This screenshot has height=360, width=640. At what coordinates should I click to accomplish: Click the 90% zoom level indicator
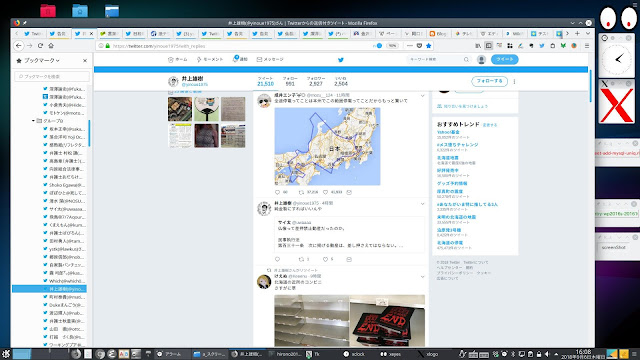click(392, 46)
